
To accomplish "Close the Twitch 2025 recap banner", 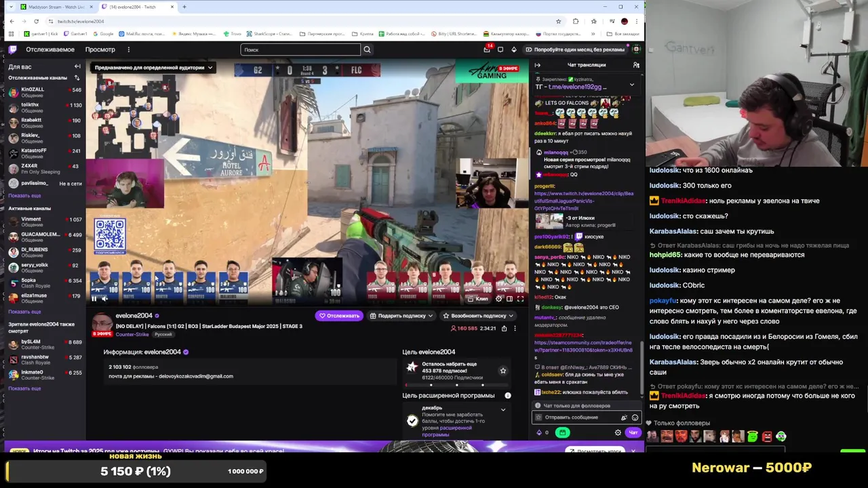I will pyautogui.click(x=633, y=451).
